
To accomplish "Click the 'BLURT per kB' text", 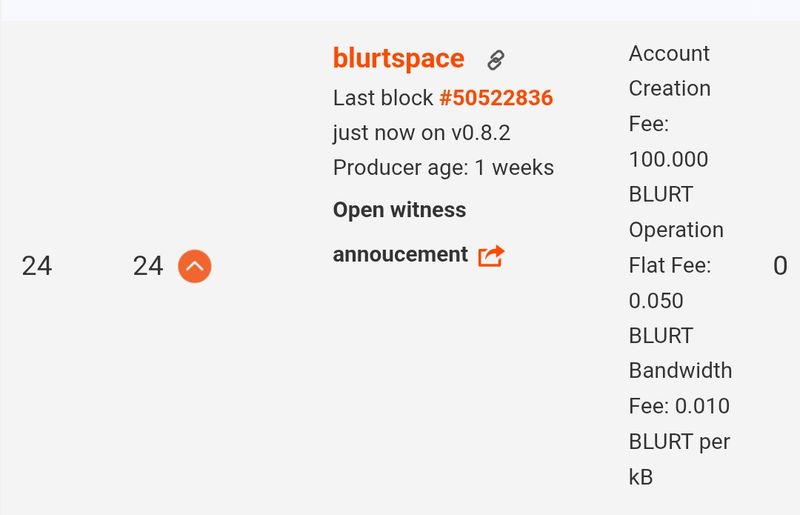I will (679, 459).
